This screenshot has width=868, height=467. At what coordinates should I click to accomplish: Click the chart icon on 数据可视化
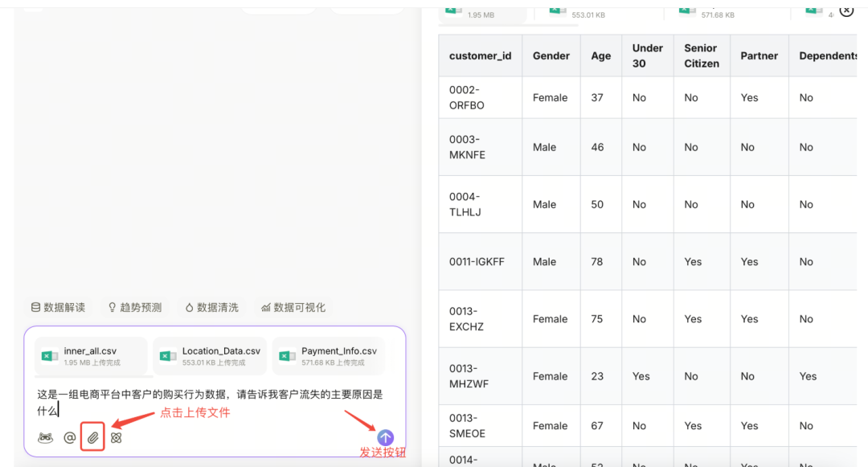266,306
